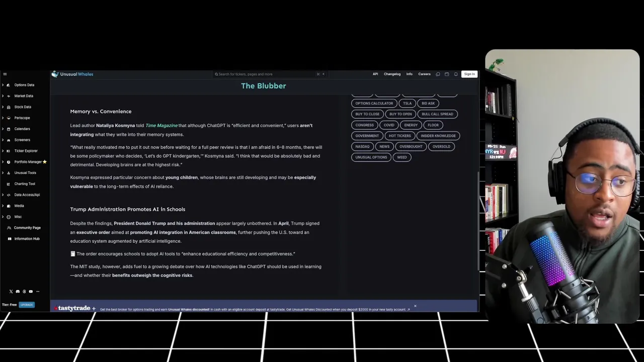Follow the Time Magazine link in the article

[162, 126]
